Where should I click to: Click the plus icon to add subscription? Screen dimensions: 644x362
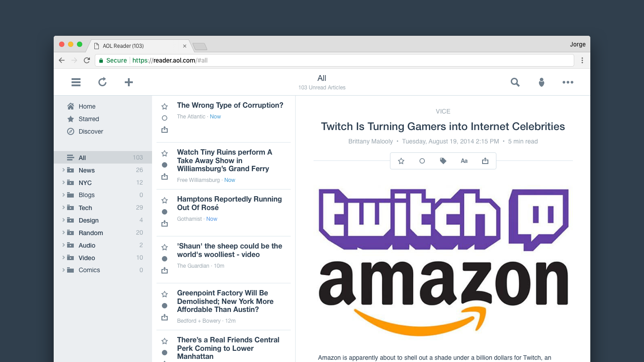(129, 82)
